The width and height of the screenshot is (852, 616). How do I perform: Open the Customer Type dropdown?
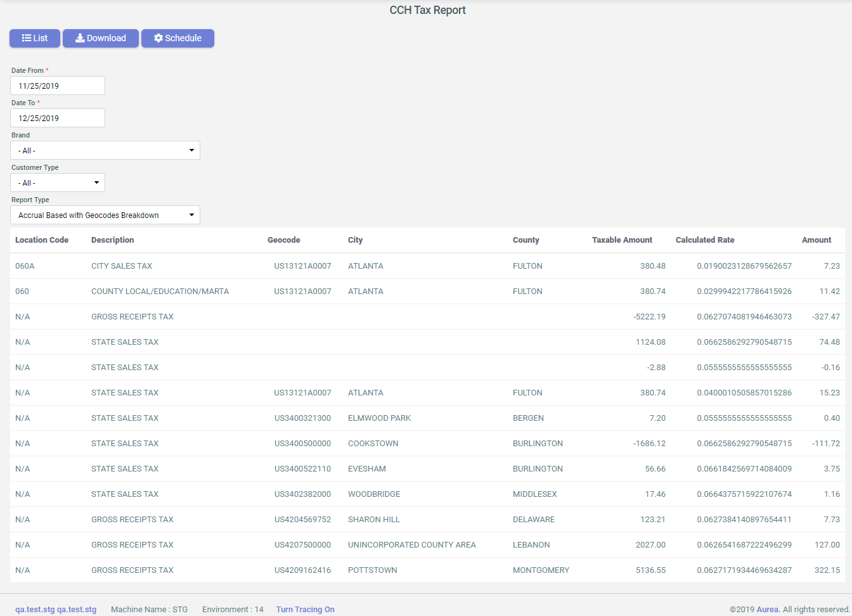click(x=58, y=183)
